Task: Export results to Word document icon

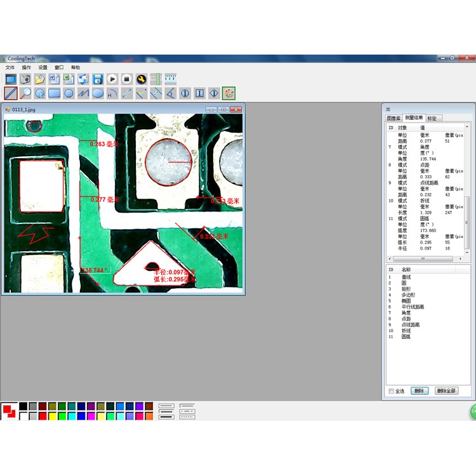Action: point(55,79)
